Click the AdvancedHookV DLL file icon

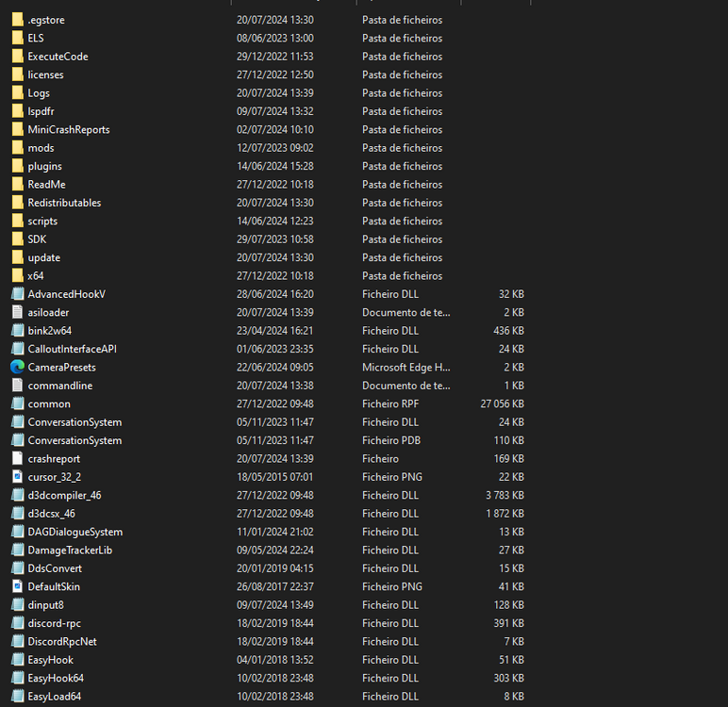pyautogui.click(x=17, y=294)
